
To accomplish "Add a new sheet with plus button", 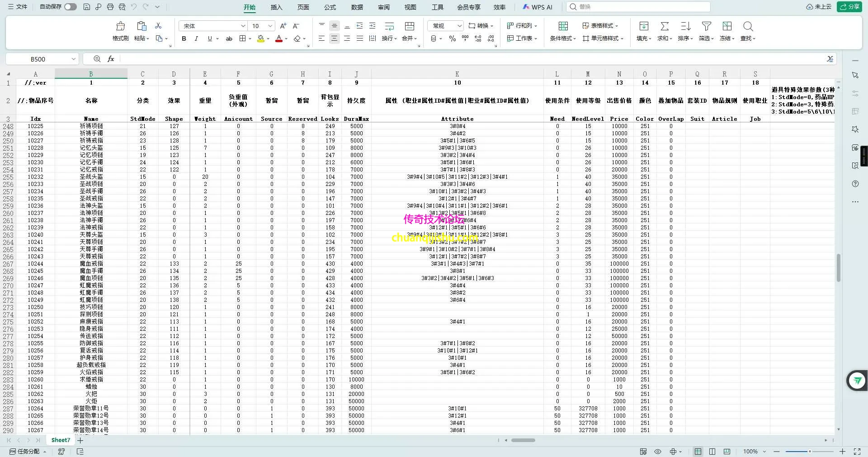I will (80, 440).
